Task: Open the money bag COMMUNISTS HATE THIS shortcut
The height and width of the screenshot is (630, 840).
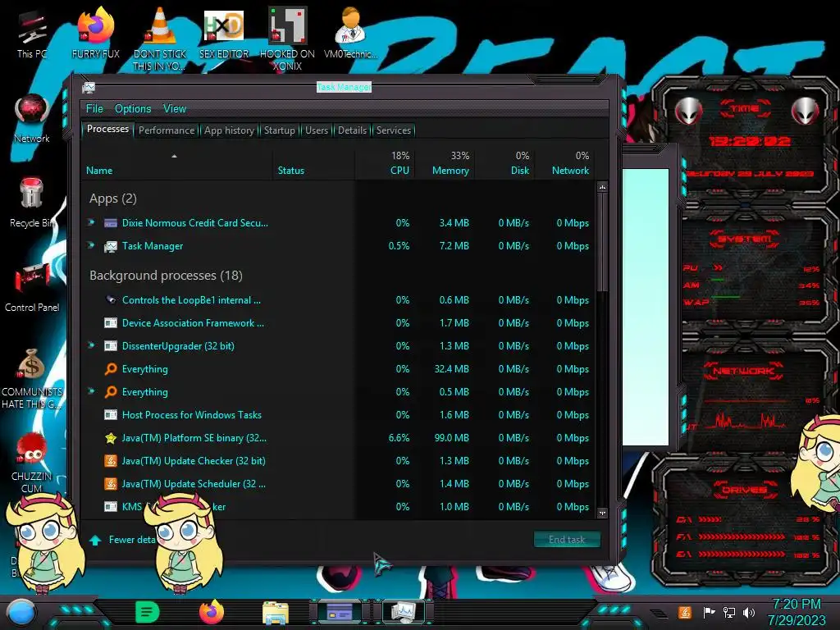Action: (x=32, y=378)
